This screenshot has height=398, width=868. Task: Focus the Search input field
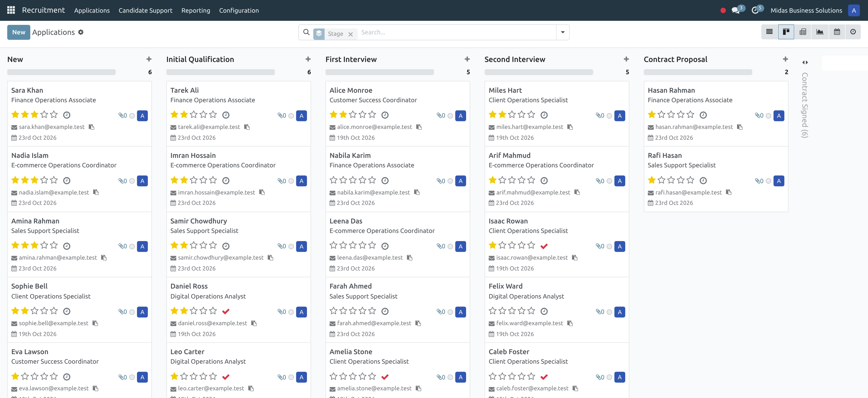457,32
